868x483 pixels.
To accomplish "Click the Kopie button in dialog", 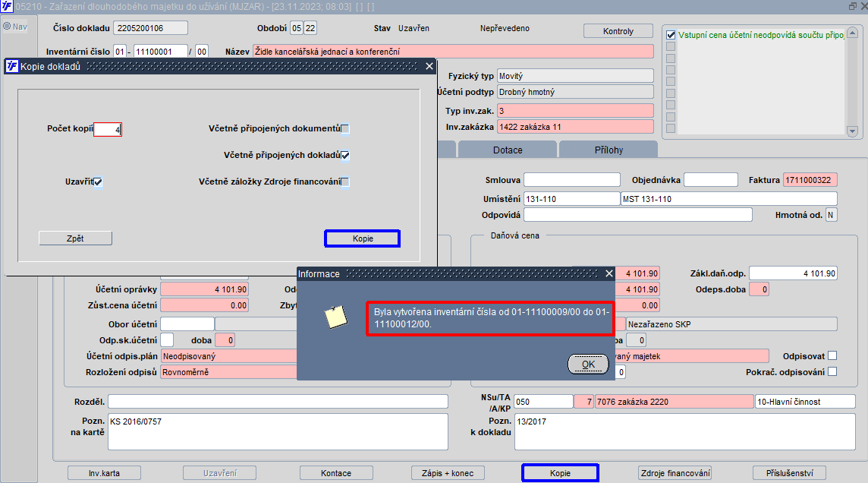I will click(x=363, y=238).
